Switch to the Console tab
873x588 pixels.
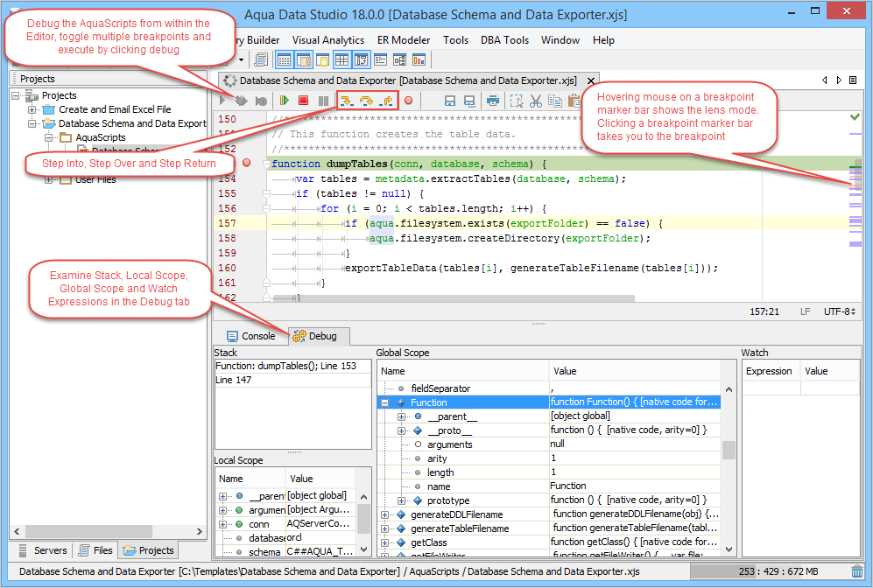tap(251, 336)
